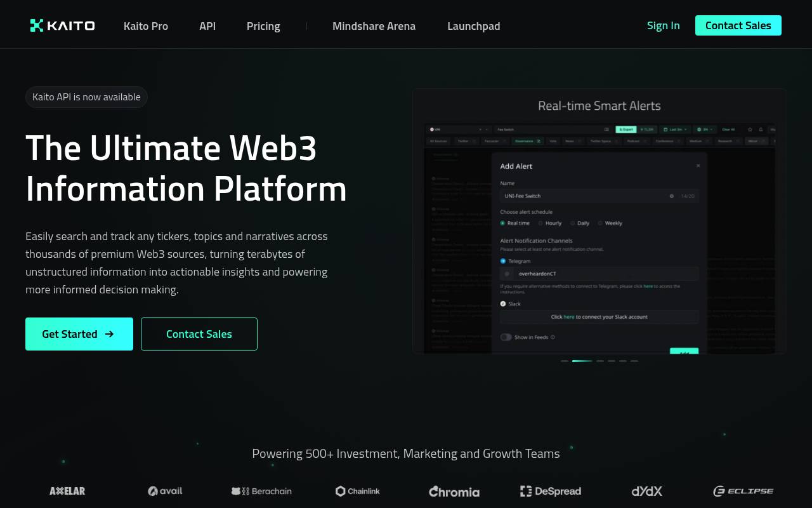Image resolution: width=812 pixels, height=508 pixels.
Task: Open the avail partner logo
Action: (165, 491)
